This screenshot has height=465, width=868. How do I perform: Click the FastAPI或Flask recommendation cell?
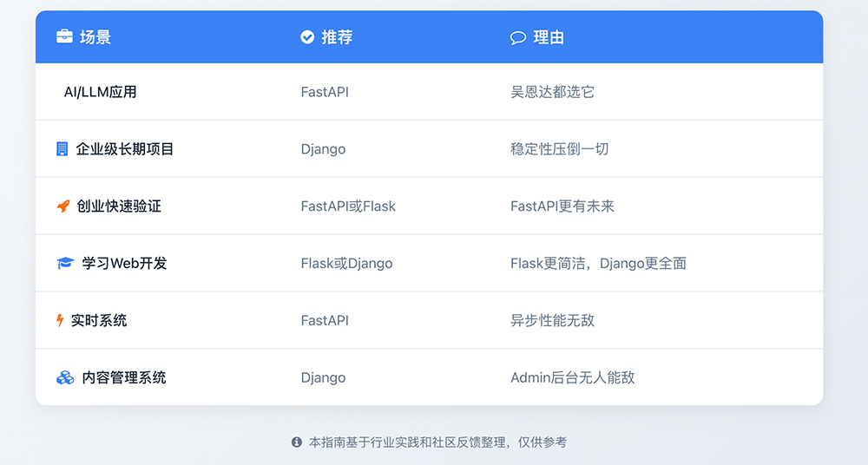(348, 206)
